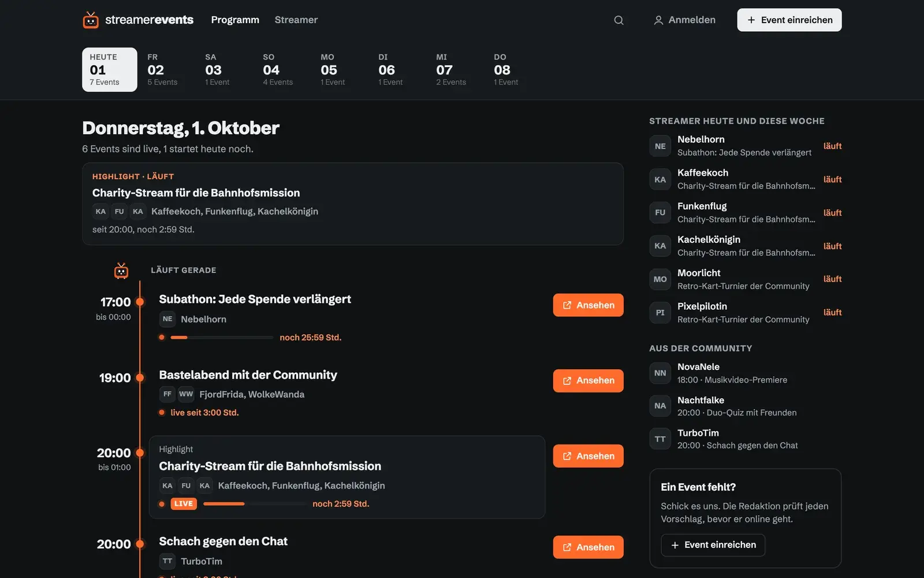Click the text noch 25:59 Std.
Screen dimensions: 924x578
311,338
